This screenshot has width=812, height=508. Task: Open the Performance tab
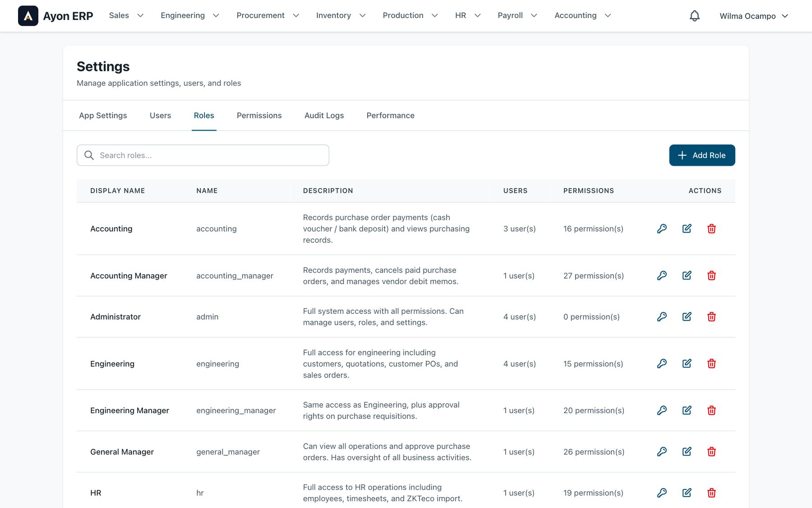click(390, 116)
